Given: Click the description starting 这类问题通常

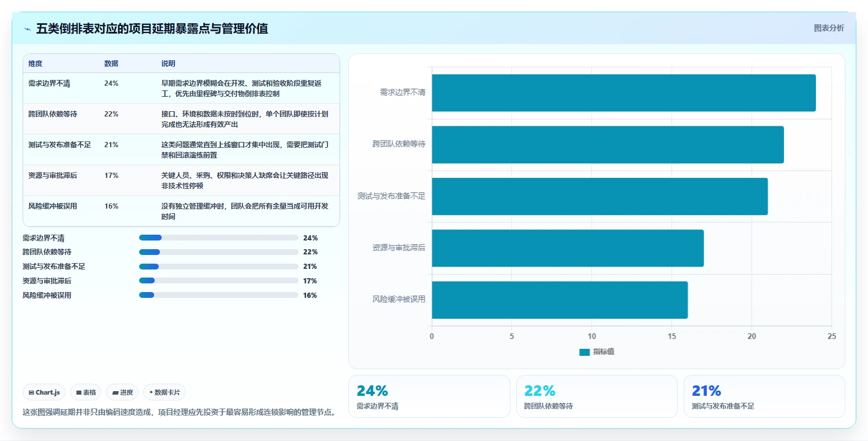Looking at the screenshot, I should (245, 150).
